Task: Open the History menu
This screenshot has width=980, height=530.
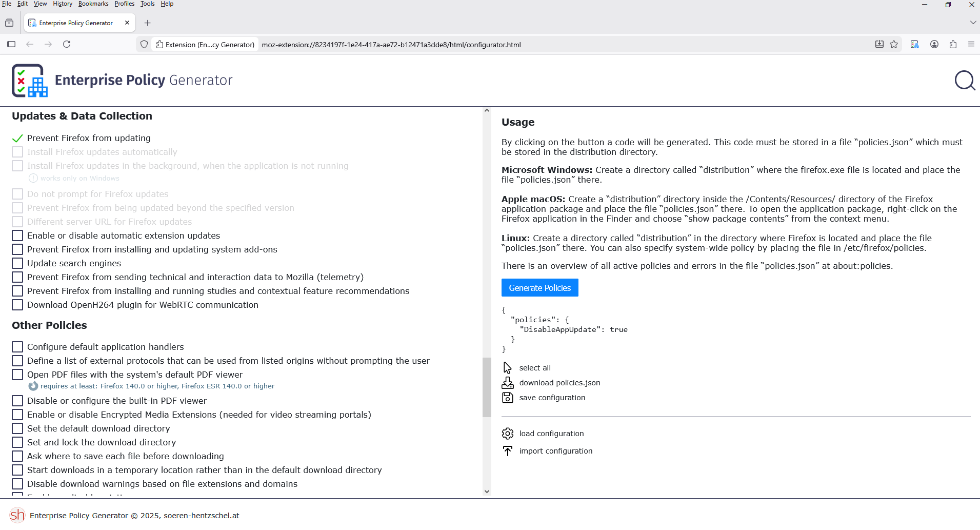Action: [63, 4]
